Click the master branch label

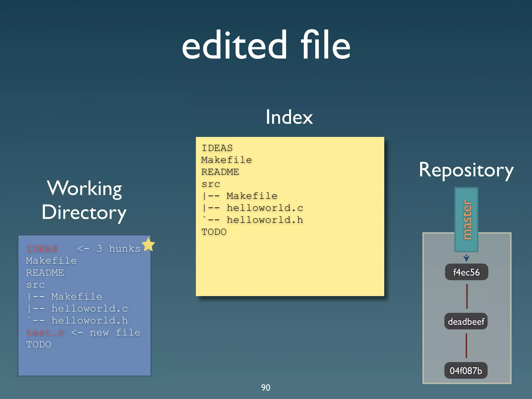[x=467, y=220]
